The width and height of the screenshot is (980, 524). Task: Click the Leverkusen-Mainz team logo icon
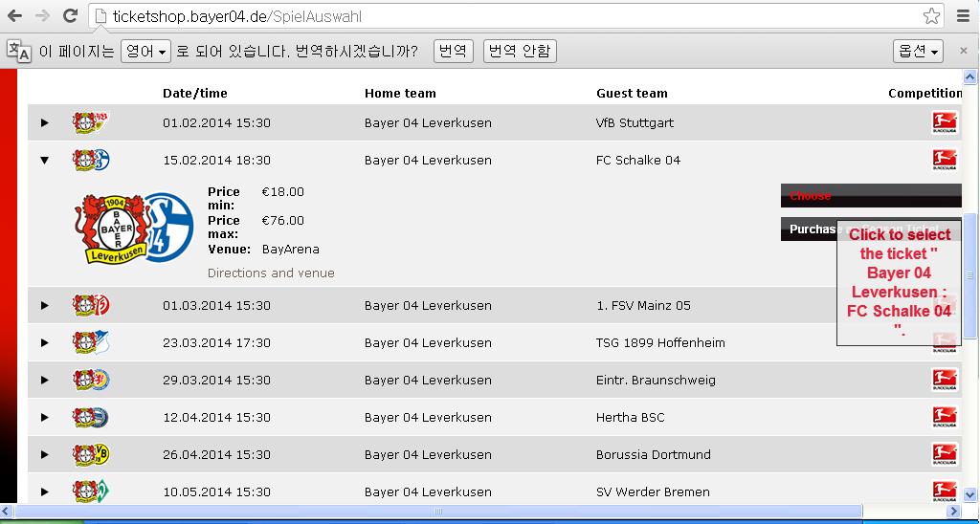point(91,305)
